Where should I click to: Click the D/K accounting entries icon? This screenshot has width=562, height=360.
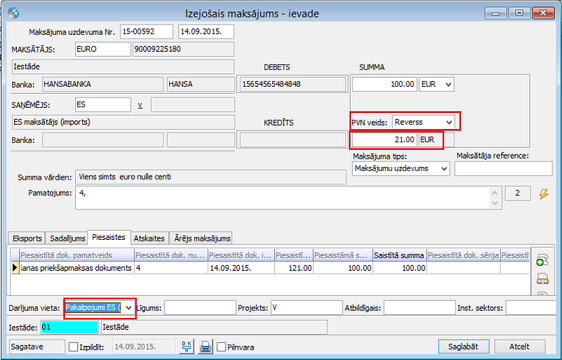186,347
